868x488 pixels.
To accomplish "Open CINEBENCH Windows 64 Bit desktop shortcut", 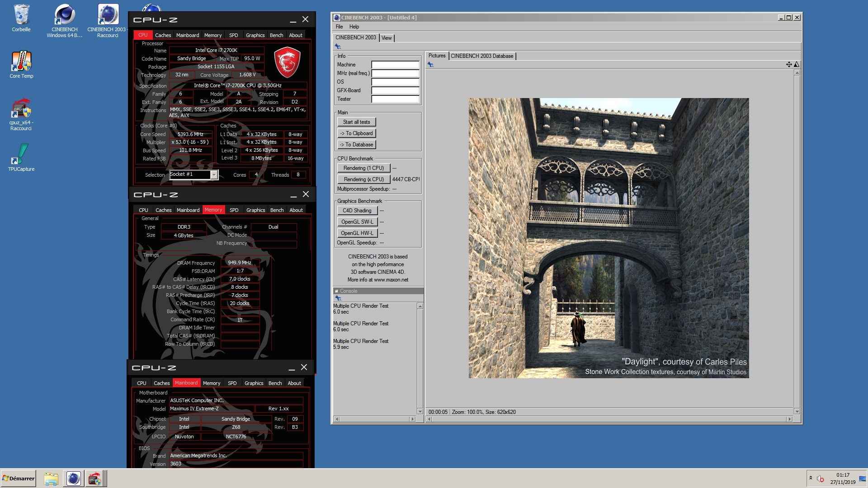I will coord(65,20).
